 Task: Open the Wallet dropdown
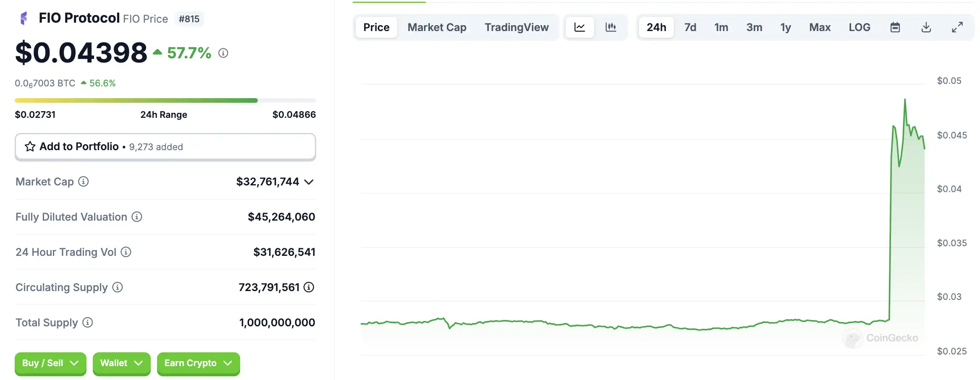click(x=121, y=363)
